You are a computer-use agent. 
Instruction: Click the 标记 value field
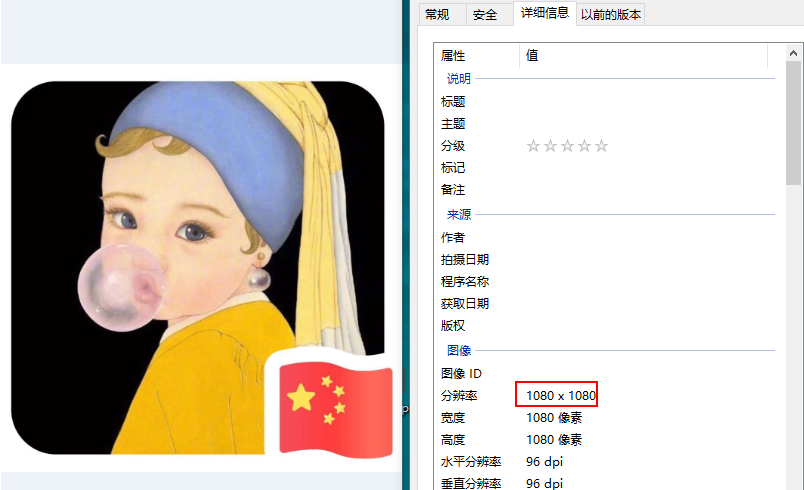646,168
